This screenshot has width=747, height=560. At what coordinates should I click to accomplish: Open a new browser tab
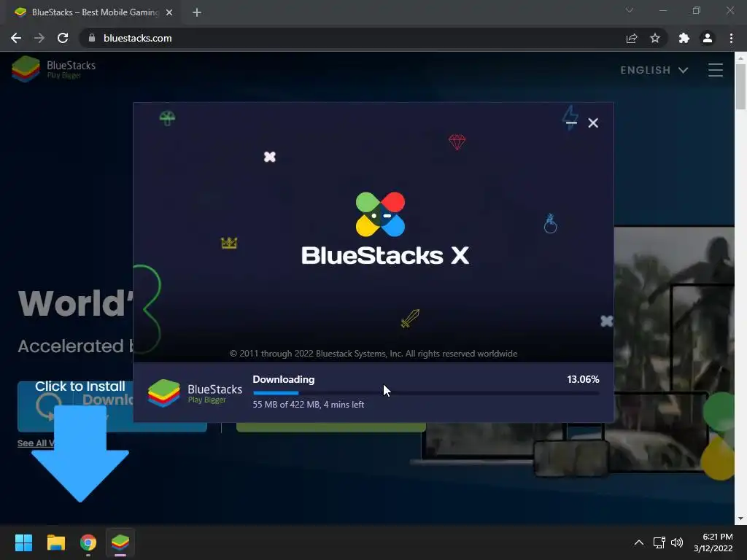click(x=197, y=12)
